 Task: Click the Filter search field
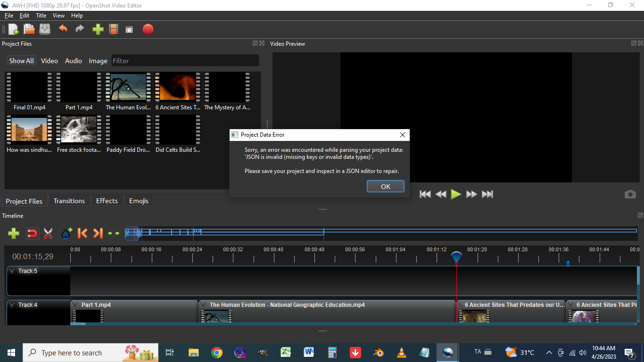point(184,60)
